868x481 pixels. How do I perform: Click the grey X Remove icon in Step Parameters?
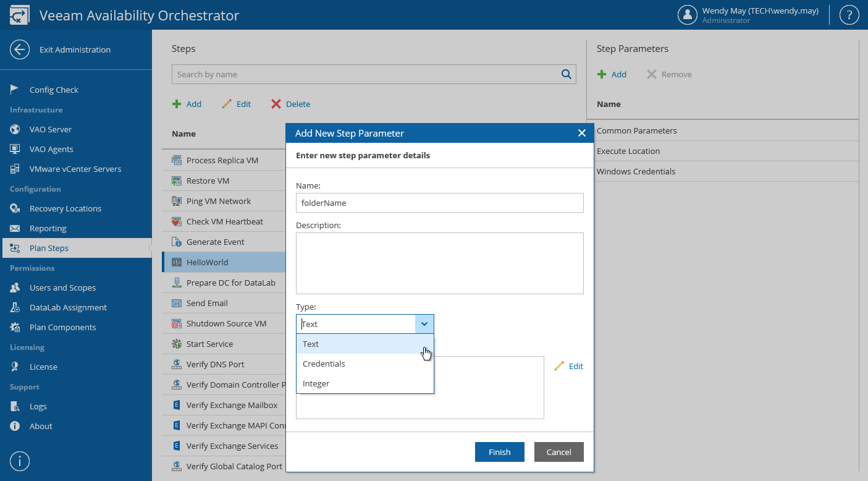tap(652, 74)
